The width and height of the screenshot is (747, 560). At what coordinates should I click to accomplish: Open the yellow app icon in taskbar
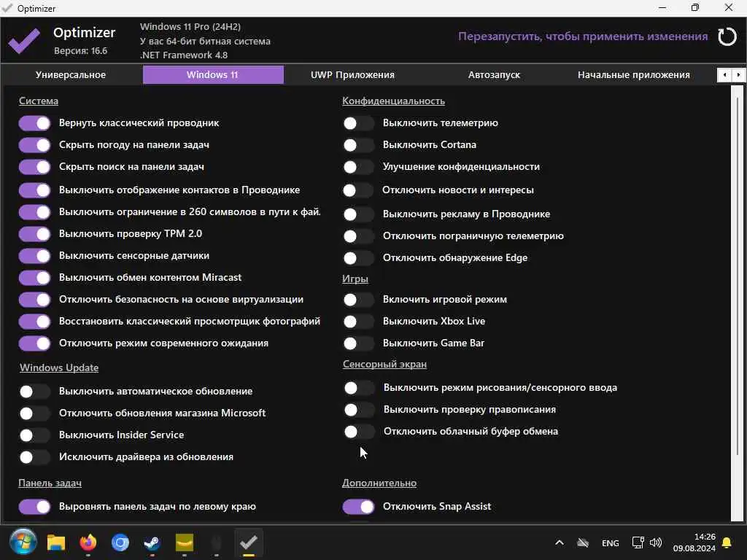tap(185, 542)
